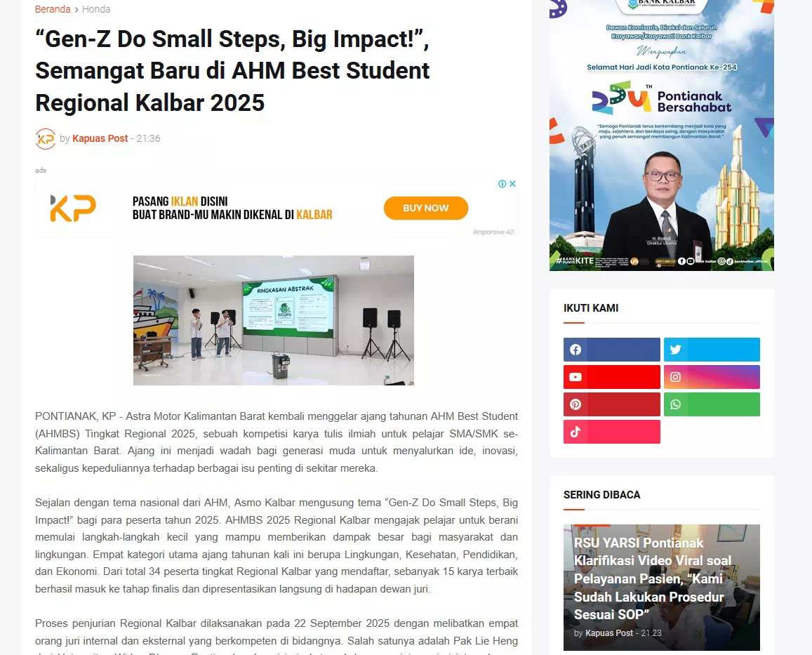Open the Bank Kalbar Pontianak anniversary ad
812x655 pixels.
(662, 135)
